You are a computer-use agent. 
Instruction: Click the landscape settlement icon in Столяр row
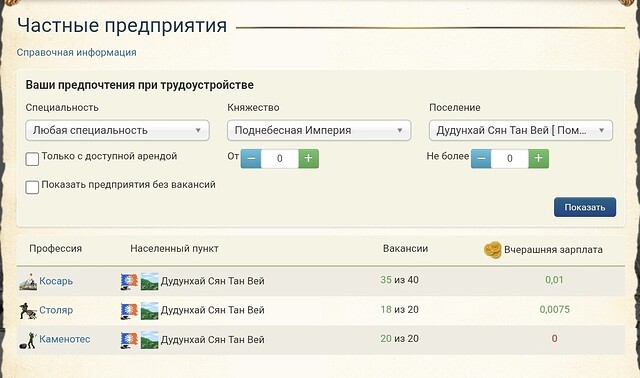click(149, 311)
